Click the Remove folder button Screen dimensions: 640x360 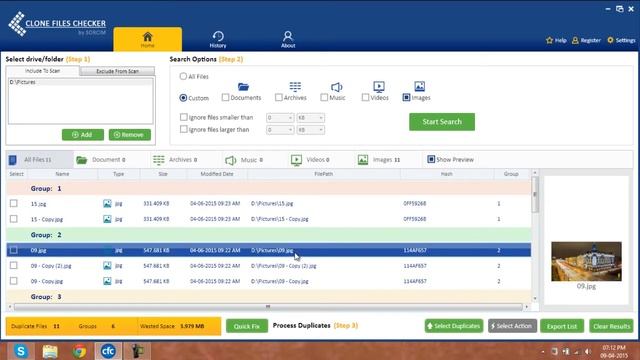[x=129, y=135]
